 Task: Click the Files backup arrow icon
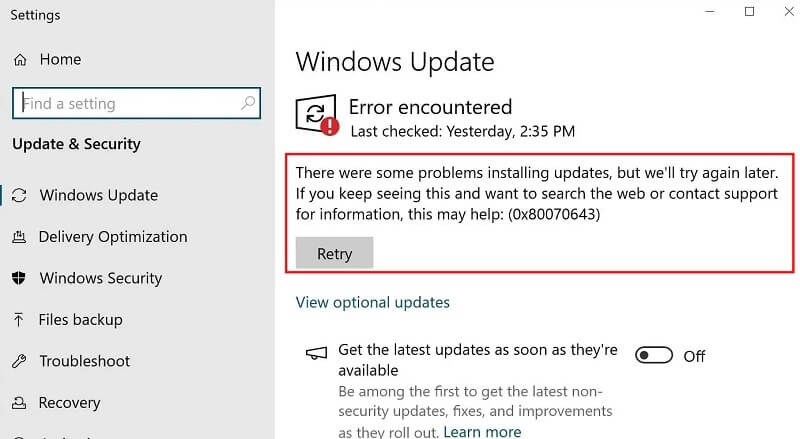[x=19, y=320]
